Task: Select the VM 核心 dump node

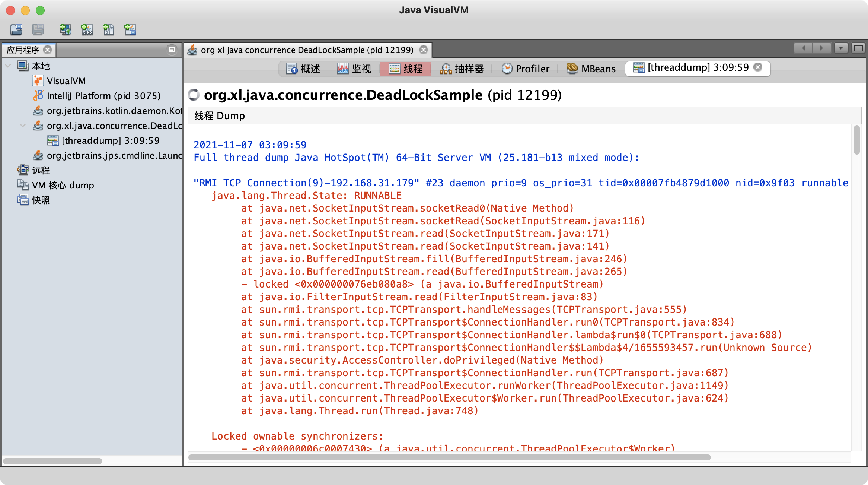Action: [63, 185]
